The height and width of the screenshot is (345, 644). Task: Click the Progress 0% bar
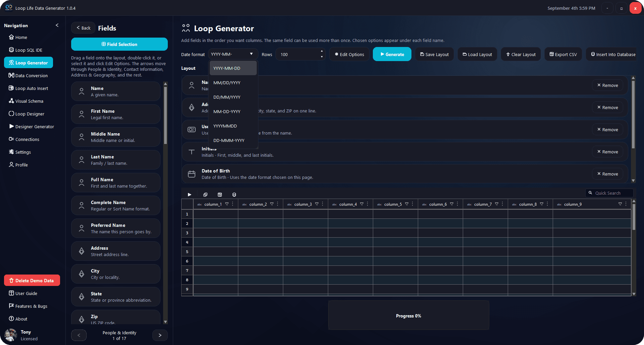click(x=408, y=315)
